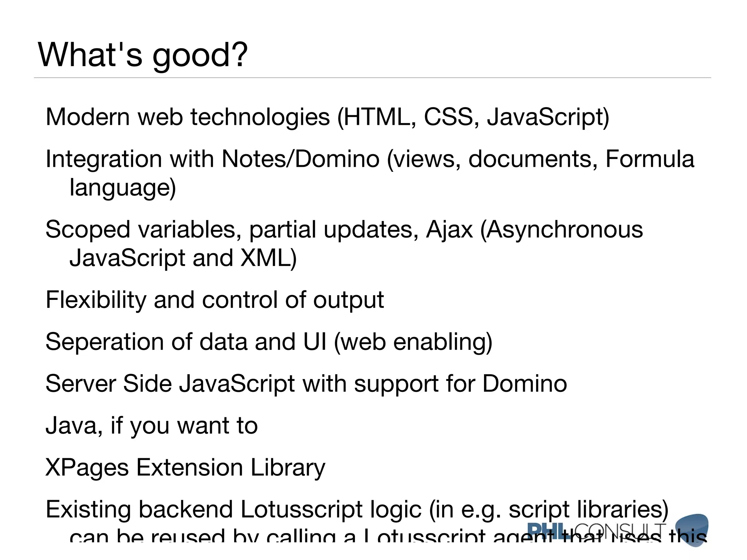
Task: Select the "XPages Extension Library" line
Action: 185,468
